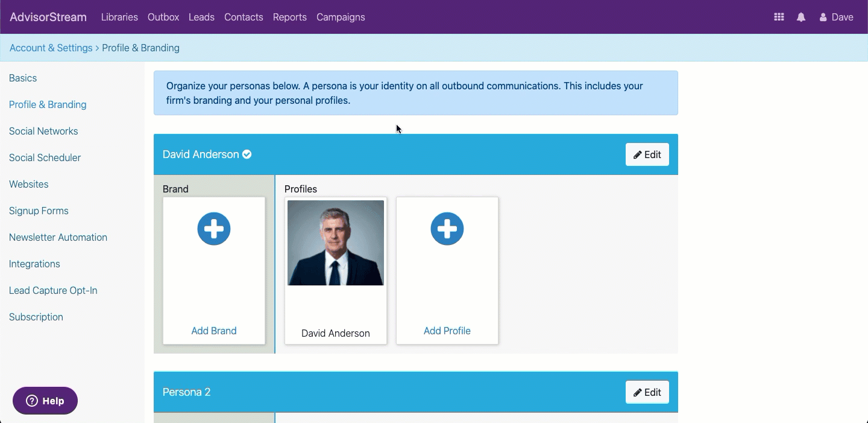Open the apps grid icon

click(779, 17)
